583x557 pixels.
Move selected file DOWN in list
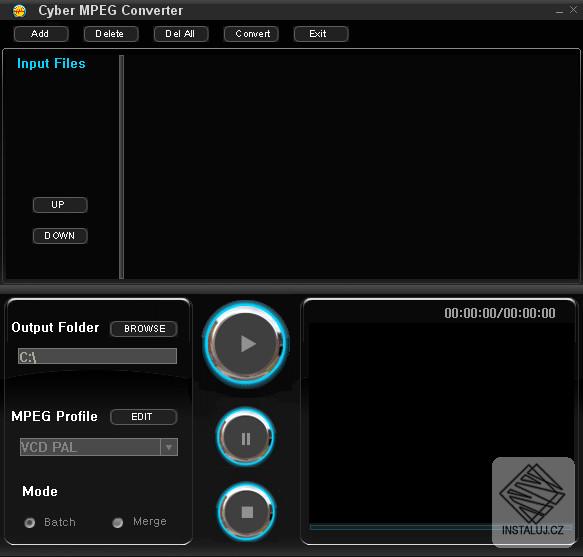pyautogui.click(x=60, y=236)
